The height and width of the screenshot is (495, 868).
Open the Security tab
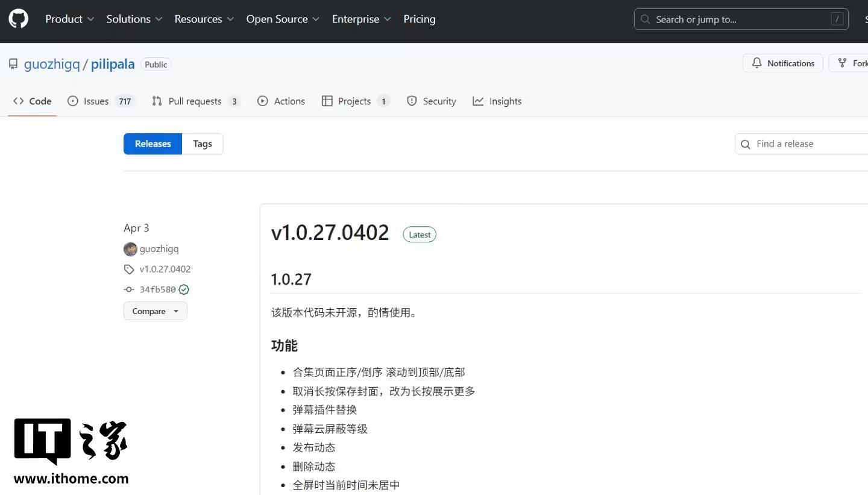click(x=432, y=101)
